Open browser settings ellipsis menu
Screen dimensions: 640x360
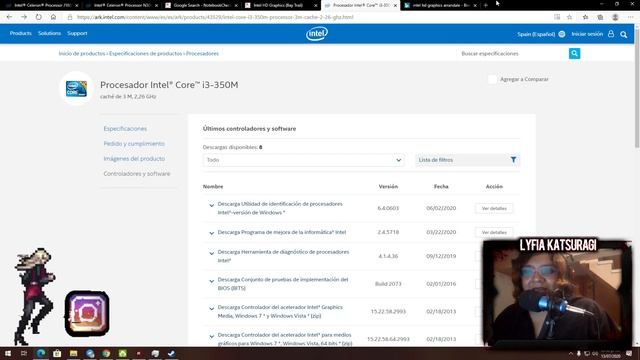[630, 17]
